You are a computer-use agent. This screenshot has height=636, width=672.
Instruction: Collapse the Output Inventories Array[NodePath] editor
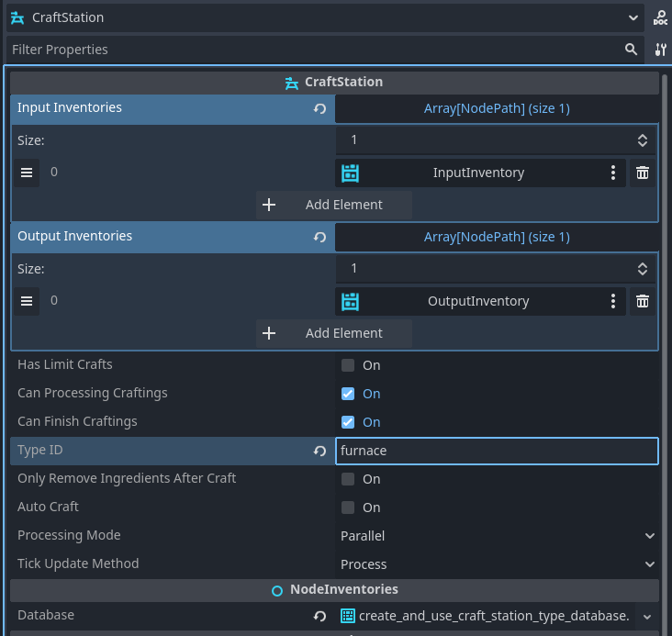[x=498, y=237]
